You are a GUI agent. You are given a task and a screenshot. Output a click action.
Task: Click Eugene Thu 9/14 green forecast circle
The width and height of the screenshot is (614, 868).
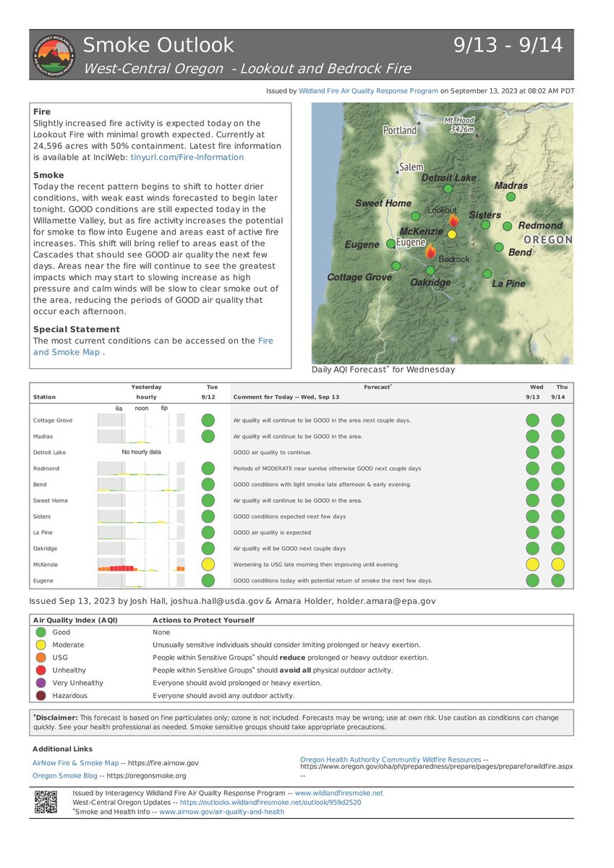[x=558, y=580]
